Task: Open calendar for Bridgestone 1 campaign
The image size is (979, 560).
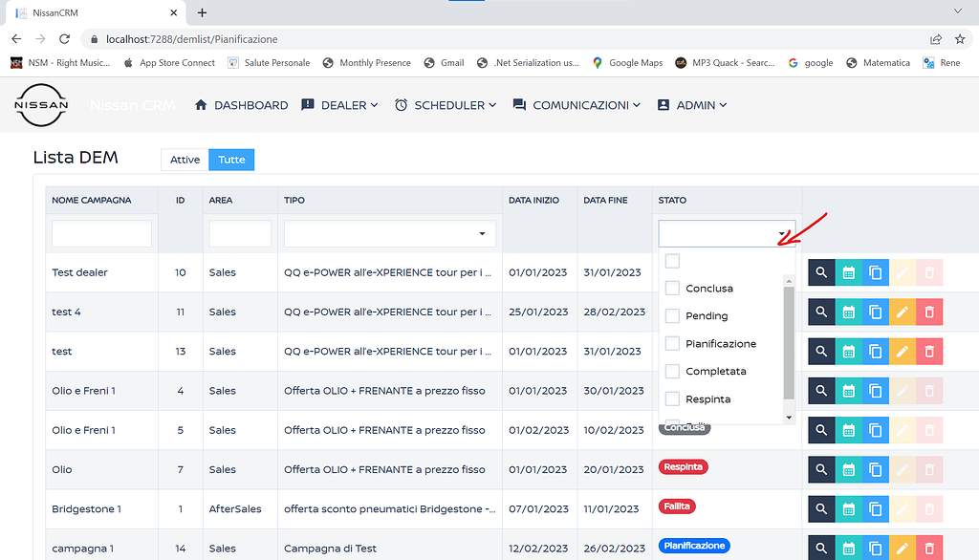Action: [849, 508]
